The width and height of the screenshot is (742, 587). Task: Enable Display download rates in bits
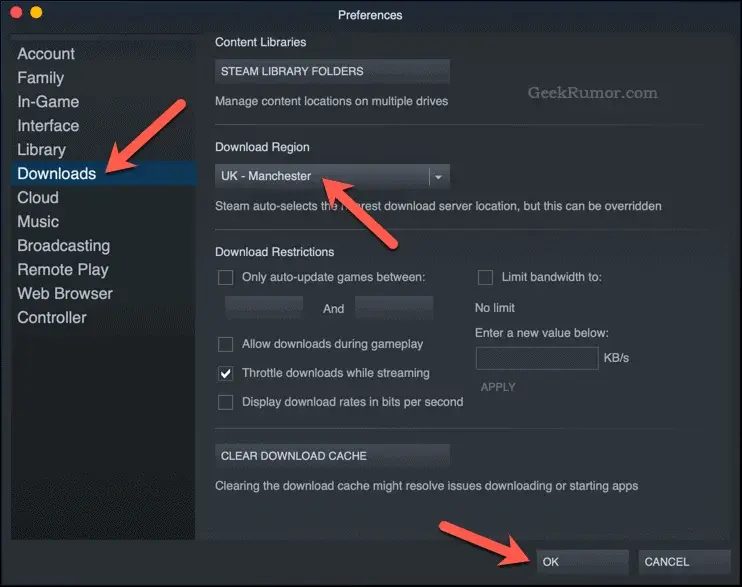(x=226, y=402)
